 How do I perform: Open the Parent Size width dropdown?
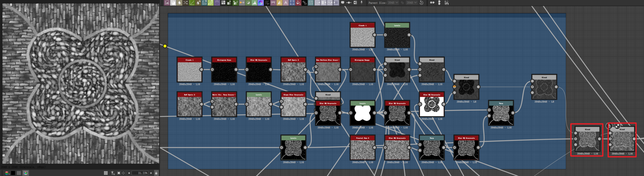(393, 3)
